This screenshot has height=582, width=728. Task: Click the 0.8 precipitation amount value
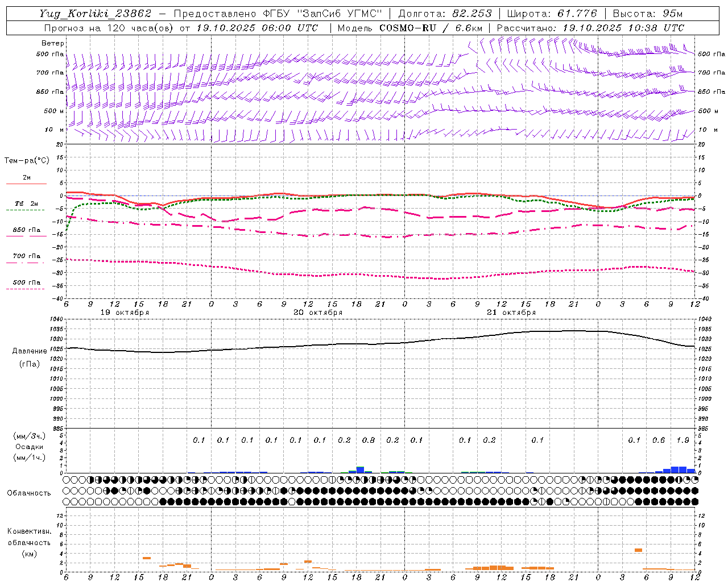coord(368,440)
